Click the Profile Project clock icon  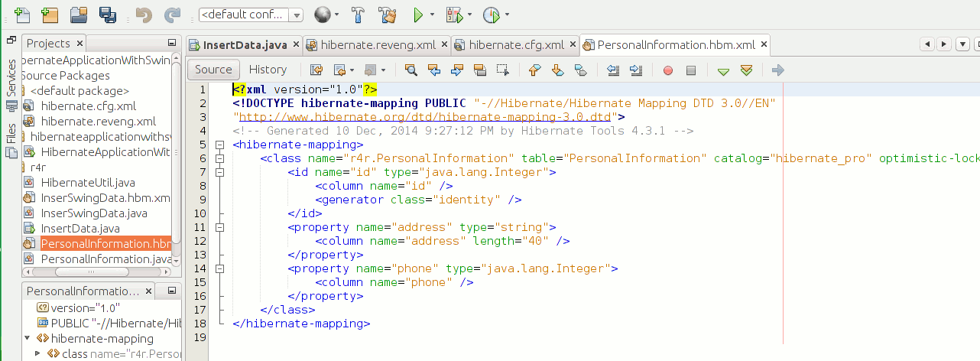pyautogui.click(x=492, y=14)
